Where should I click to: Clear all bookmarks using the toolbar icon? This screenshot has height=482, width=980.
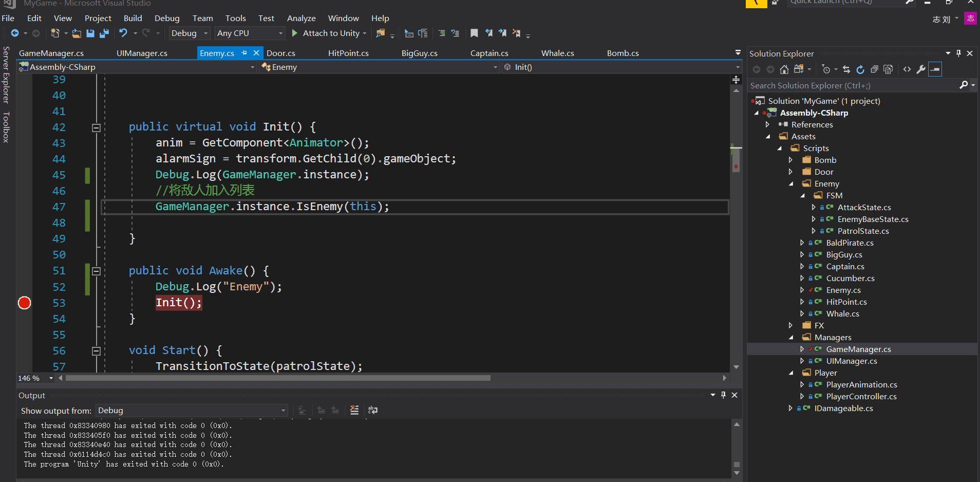[x=516, y=33]
